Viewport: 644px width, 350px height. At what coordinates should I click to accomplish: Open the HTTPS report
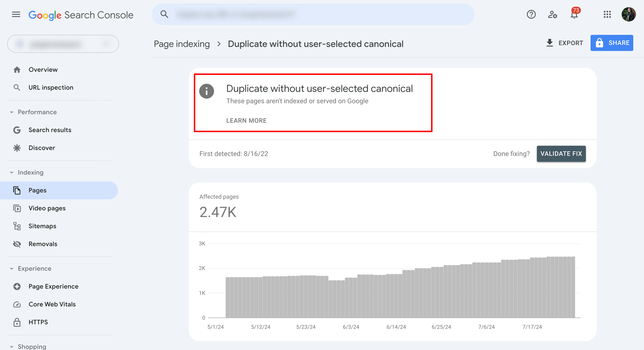point(38,322)
